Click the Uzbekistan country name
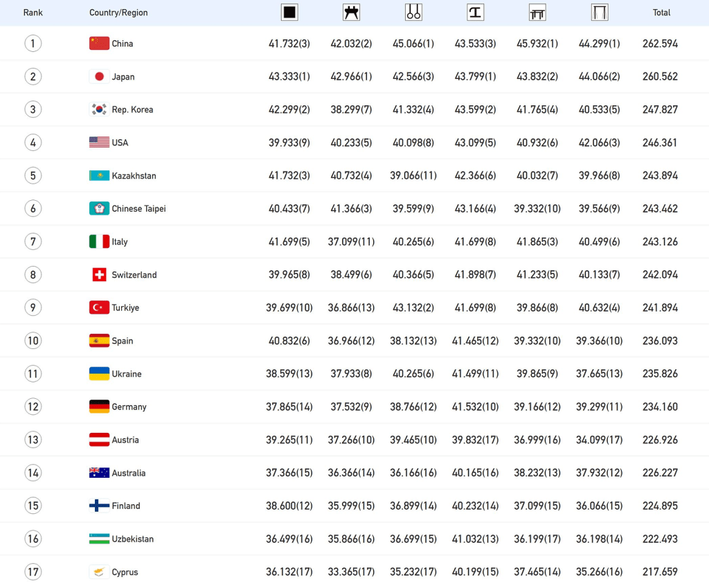This screenshot has width=709, height=588. [132, 539]
